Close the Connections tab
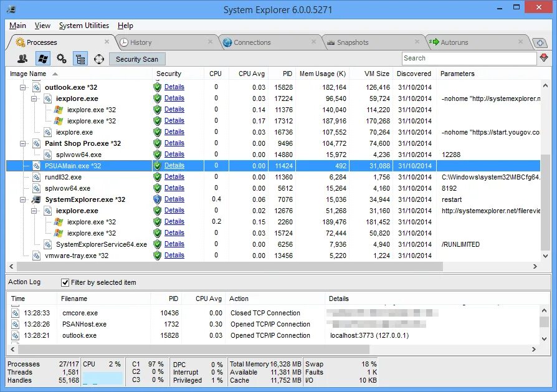The height and width of the screenshot is (392, 557). (x=313, y=42)
